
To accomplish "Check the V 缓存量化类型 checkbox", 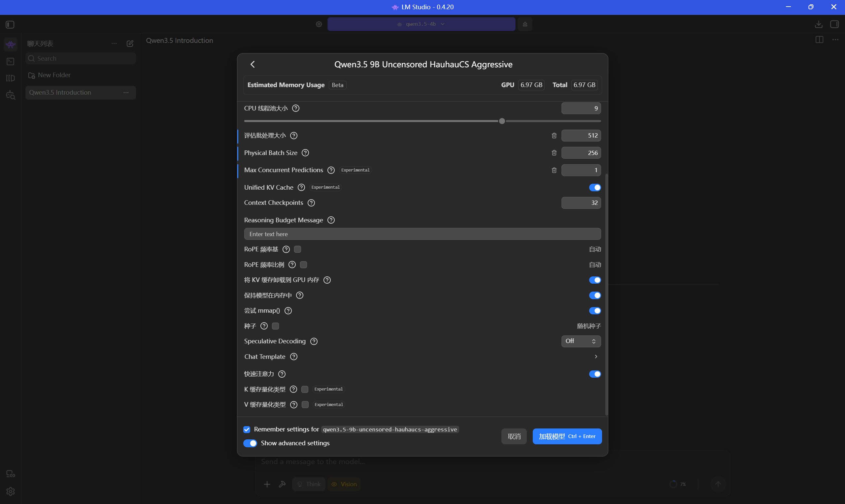I will pyautogui.click(x=305, y=404).
